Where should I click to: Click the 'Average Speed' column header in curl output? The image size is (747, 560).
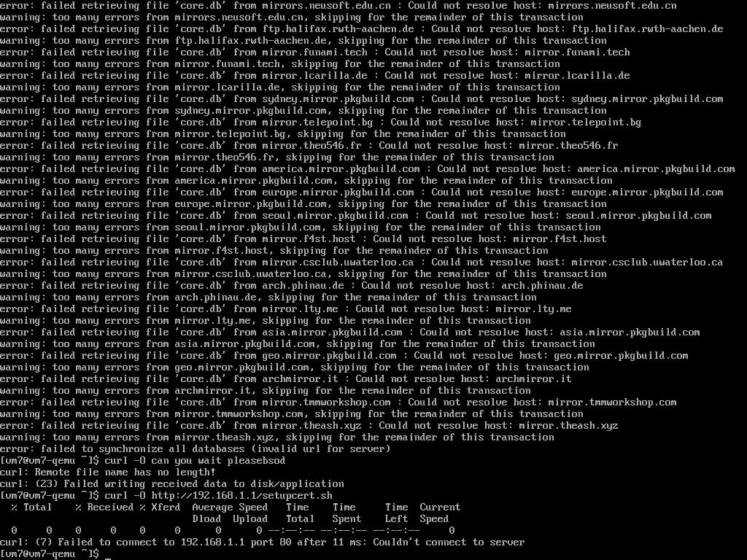click(230, 507)
